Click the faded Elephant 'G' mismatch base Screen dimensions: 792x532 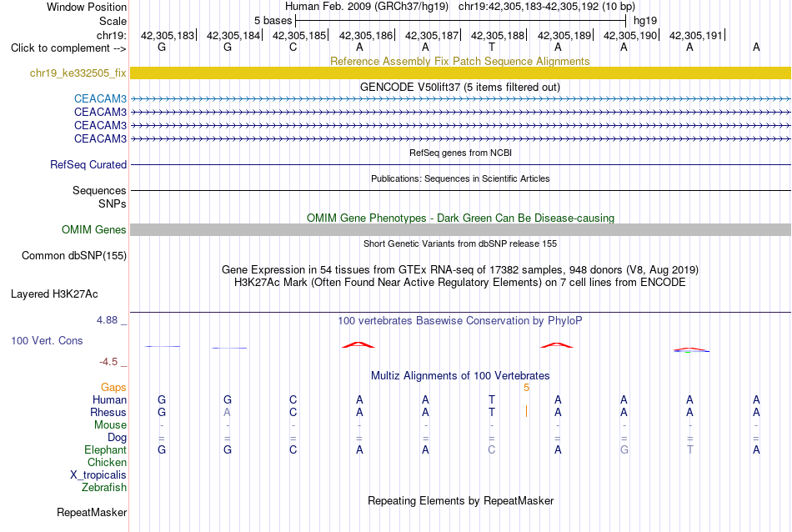coord(624,449)
